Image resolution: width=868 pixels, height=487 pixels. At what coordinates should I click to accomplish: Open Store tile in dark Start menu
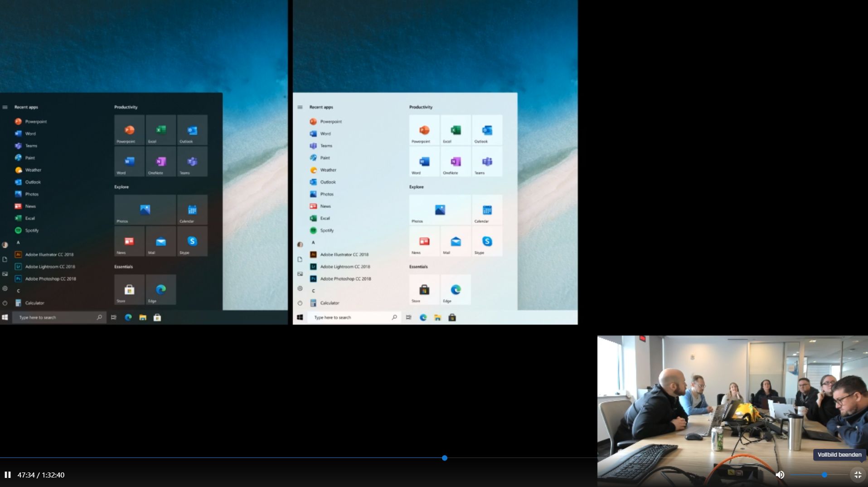coord(129,290)
